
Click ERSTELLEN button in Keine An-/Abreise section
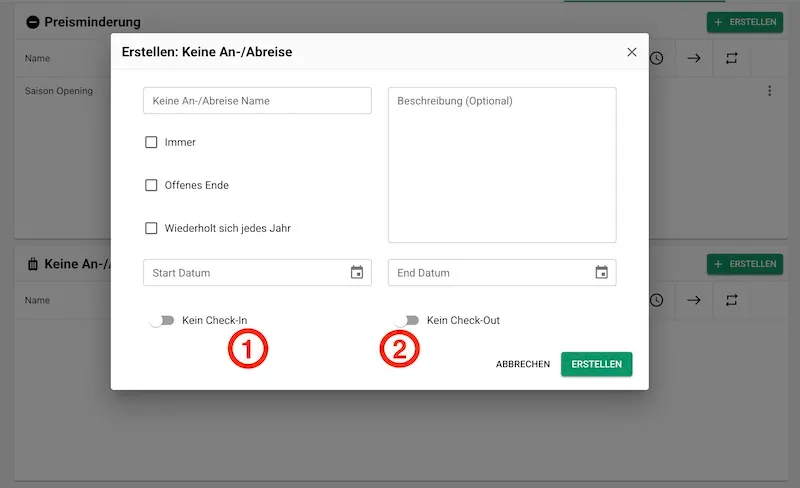(745, 264)
